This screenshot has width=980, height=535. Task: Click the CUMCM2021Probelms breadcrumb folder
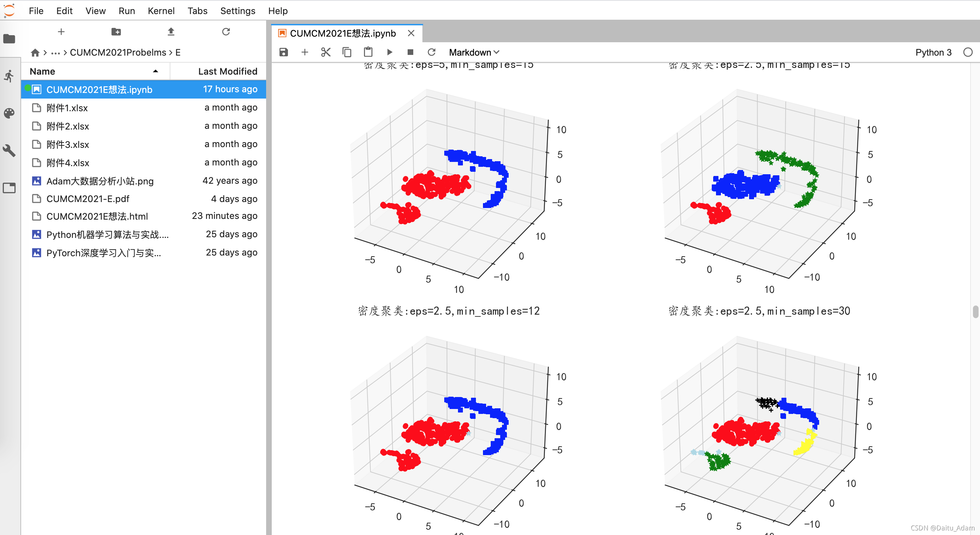118,52
